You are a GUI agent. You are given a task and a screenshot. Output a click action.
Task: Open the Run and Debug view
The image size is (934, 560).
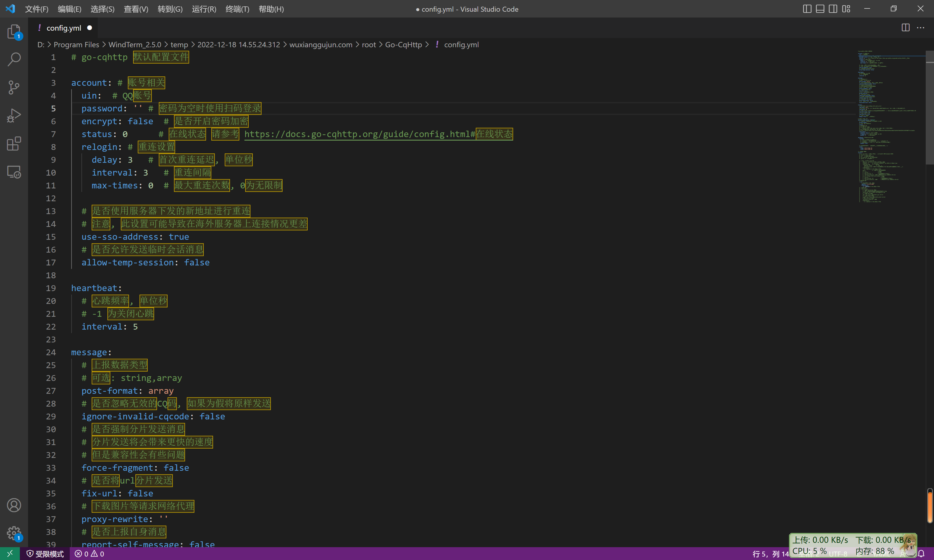tap(14, 115)
